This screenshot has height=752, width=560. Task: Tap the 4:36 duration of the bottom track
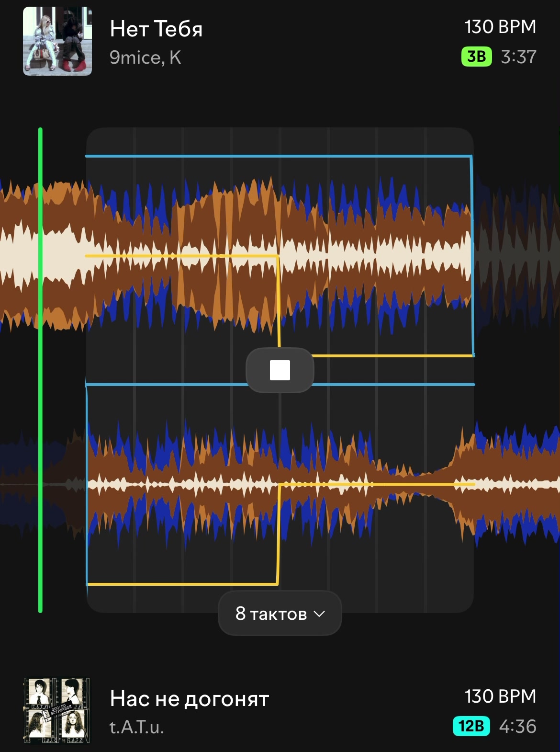[518, 726]
